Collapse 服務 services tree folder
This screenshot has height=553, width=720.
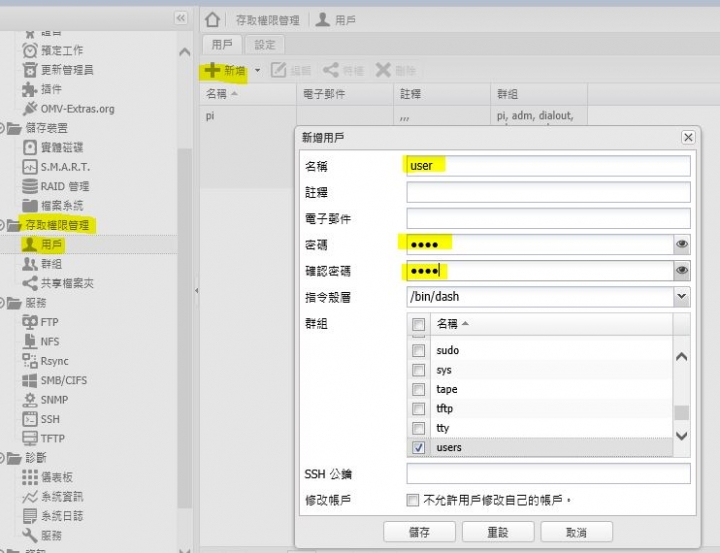pos(14,303)
